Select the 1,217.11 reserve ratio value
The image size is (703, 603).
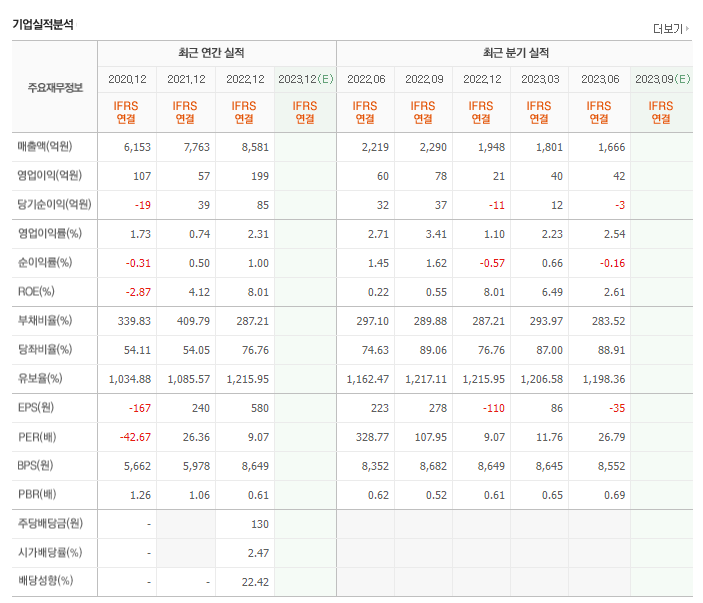point(426,379)
